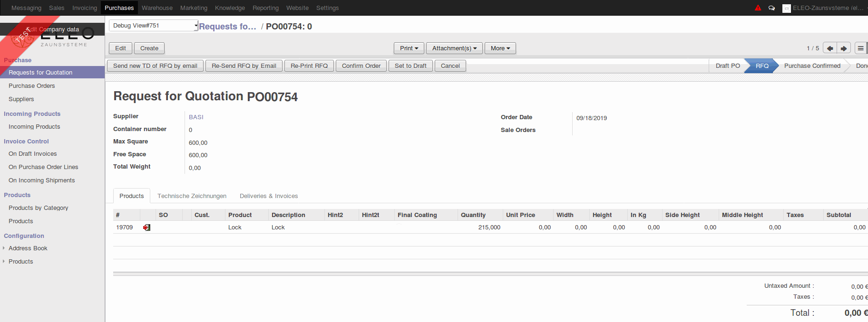
Task: Open the Attachment(s) dropdown
Action: (454, 48)
